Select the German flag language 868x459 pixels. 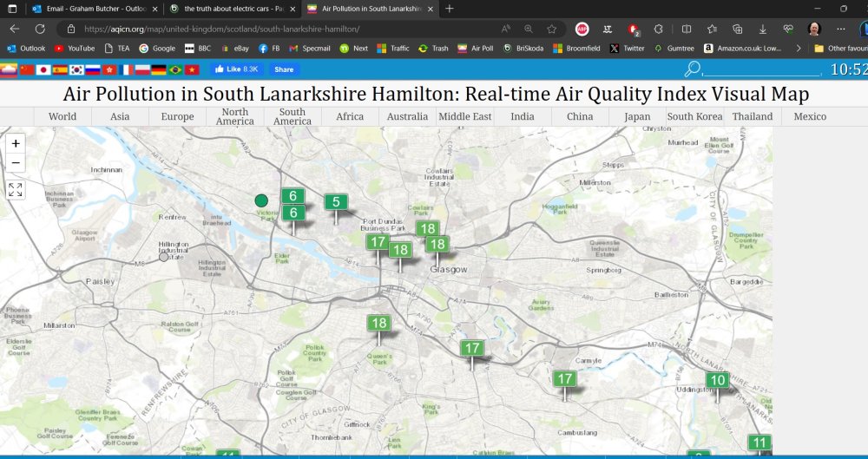coord(159,69)
